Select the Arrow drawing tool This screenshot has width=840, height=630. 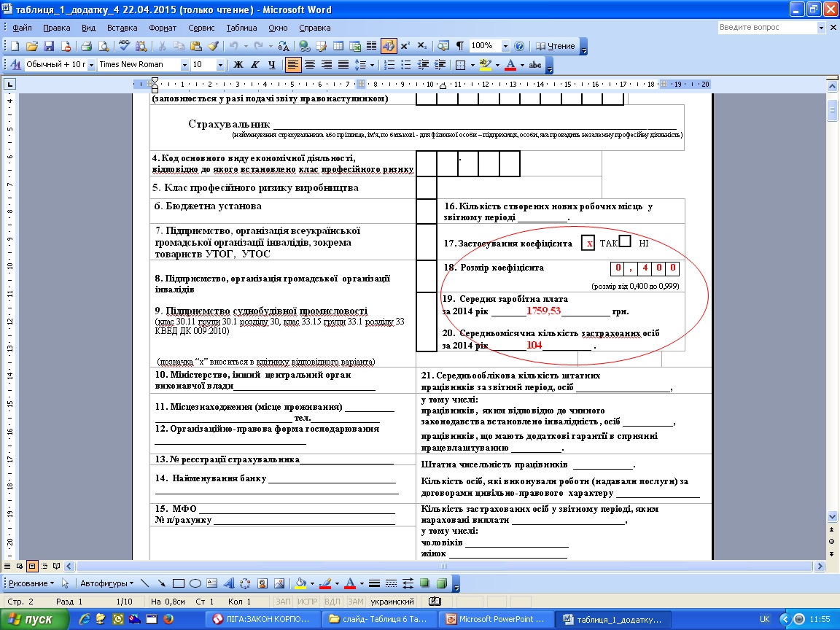[x=161, y=583]
